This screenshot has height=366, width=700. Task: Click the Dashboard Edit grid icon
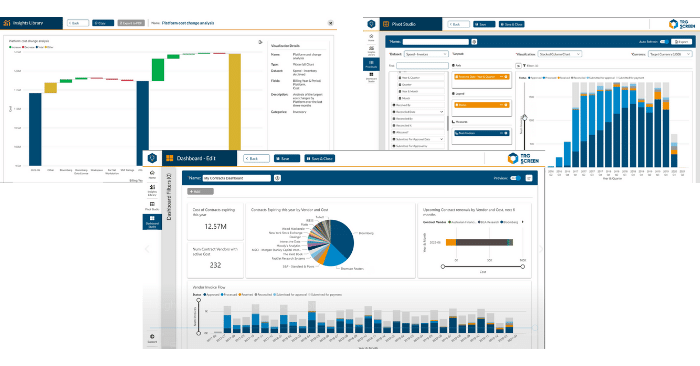tap(170, 158)
